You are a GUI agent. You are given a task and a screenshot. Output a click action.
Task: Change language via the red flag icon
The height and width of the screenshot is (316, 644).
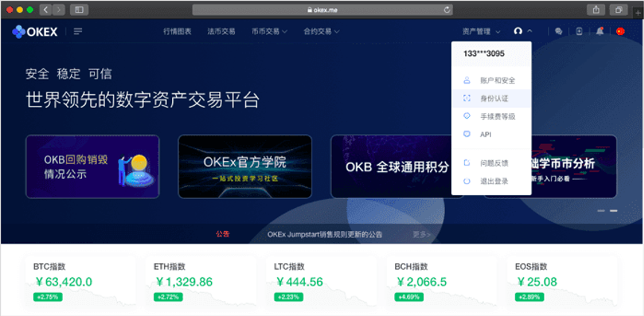point(621,31)
